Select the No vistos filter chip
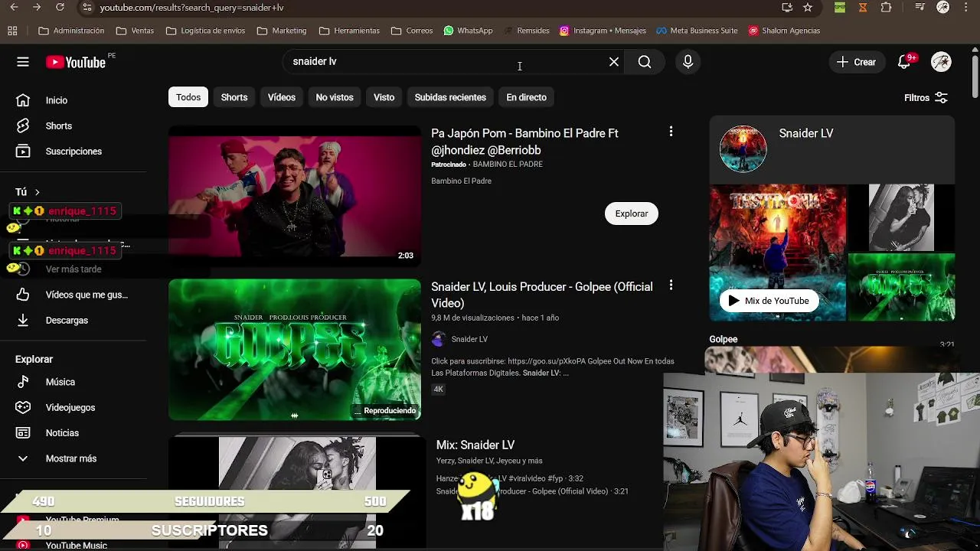Image resolution: width=980 pixels, height=551 pixels. tap(335, 97)
